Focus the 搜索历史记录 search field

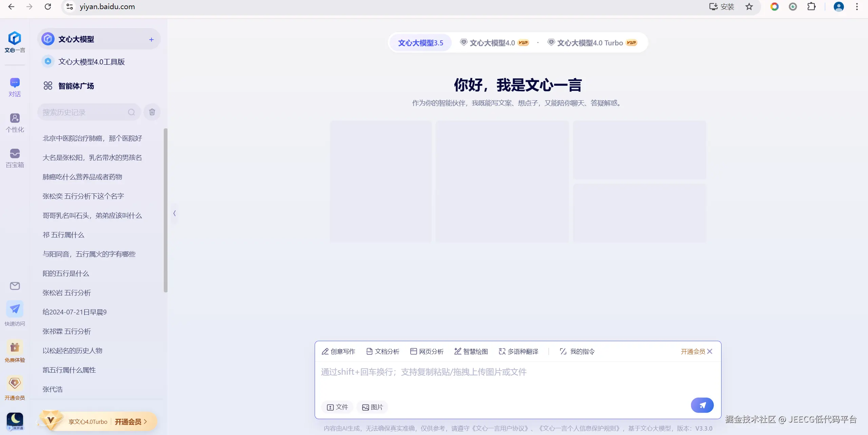(83, 112)
